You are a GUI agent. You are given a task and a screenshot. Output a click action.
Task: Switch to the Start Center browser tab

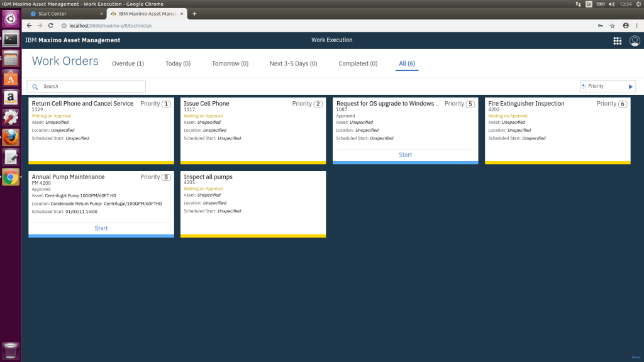[x=67, y=14]
